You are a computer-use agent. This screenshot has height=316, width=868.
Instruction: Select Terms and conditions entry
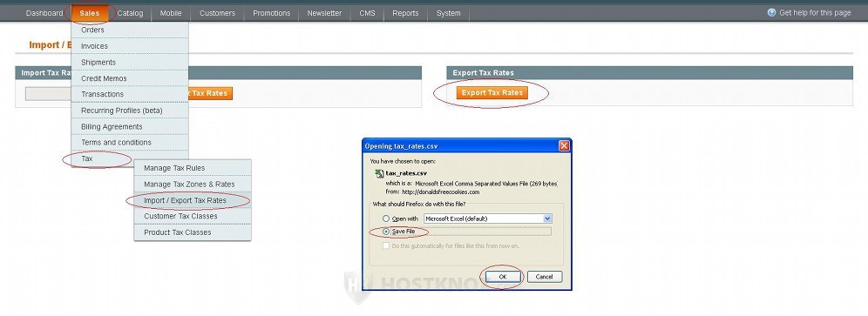[130, 142]
